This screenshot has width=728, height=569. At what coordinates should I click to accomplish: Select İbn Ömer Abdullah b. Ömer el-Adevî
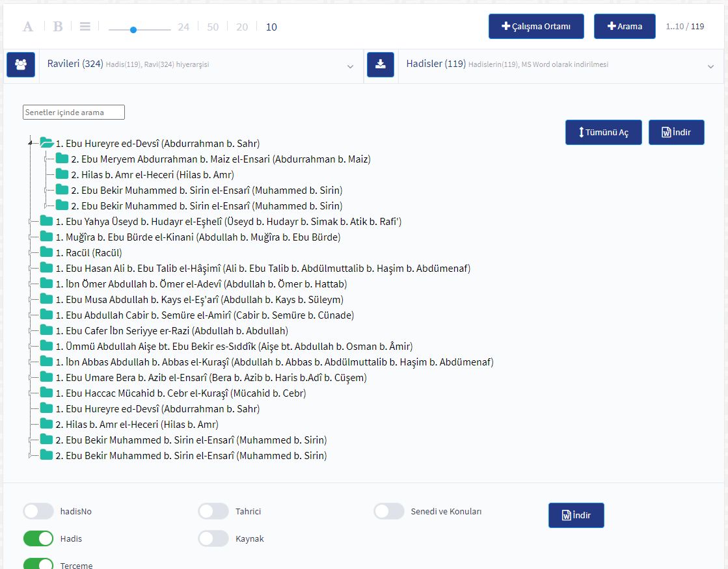click(201, 284)
